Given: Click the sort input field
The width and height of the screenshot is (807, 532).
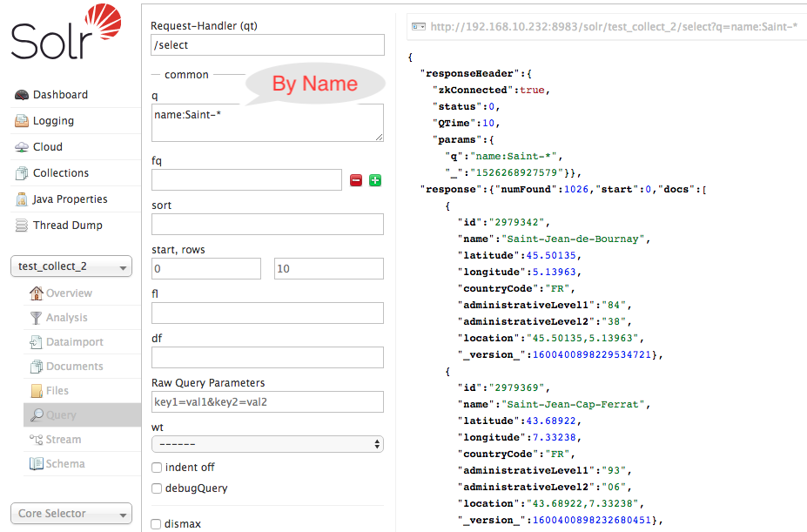Looking at the screenshot, I should [267, 225].
